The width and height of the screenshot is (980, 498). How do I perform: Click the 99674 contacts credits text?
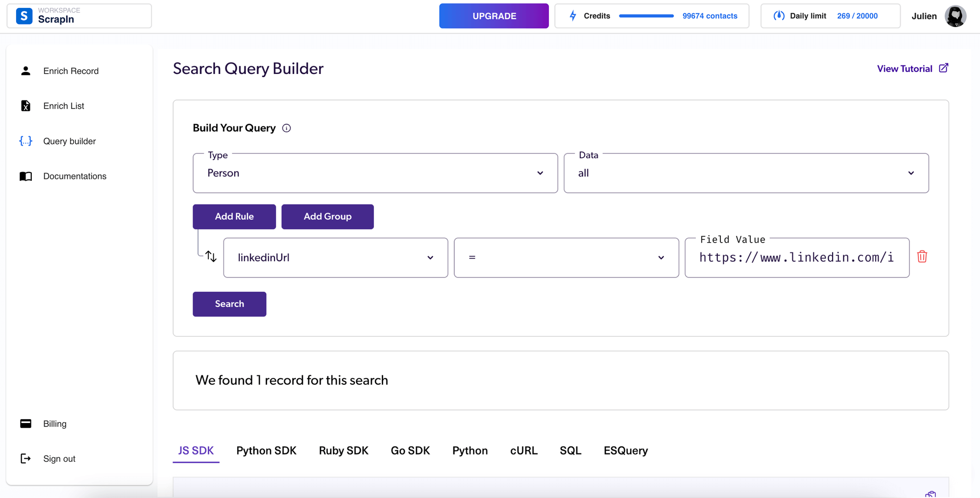(710, 16)
